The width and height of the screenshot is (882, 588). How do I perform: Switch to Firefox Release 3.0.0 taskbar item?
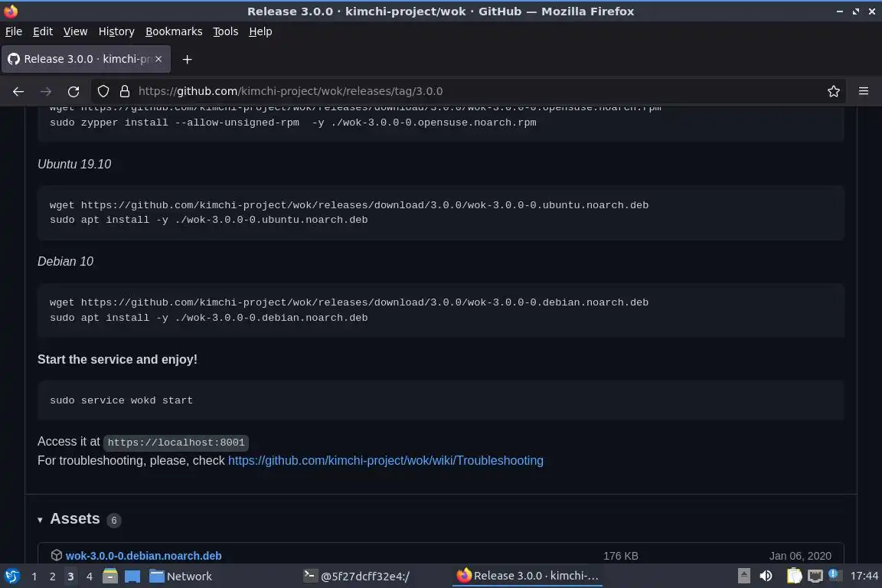coord(528,576)
